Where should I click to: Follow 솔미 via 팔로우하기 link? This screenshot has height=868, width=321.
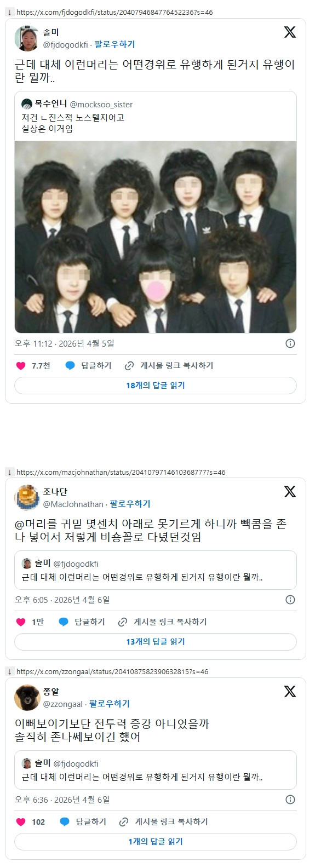114,44
